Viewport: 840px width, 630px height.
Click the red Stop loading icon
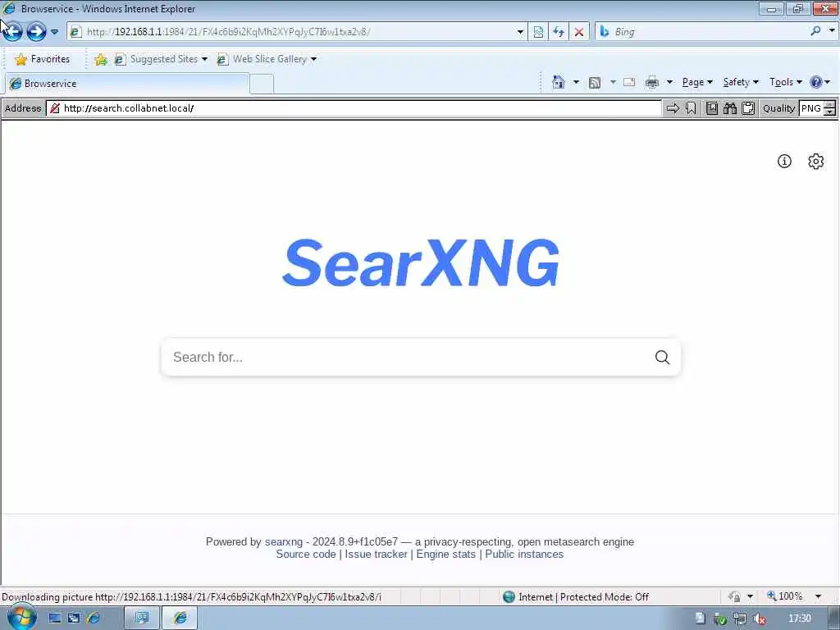[578, 32]
